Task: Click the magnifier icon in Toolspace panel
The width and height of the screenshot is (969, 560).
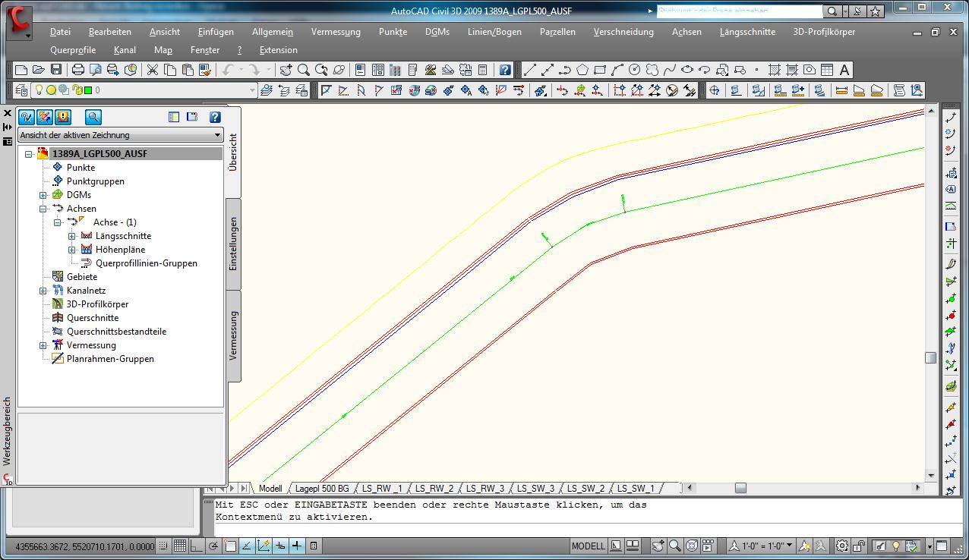Action: coord(93,117)
